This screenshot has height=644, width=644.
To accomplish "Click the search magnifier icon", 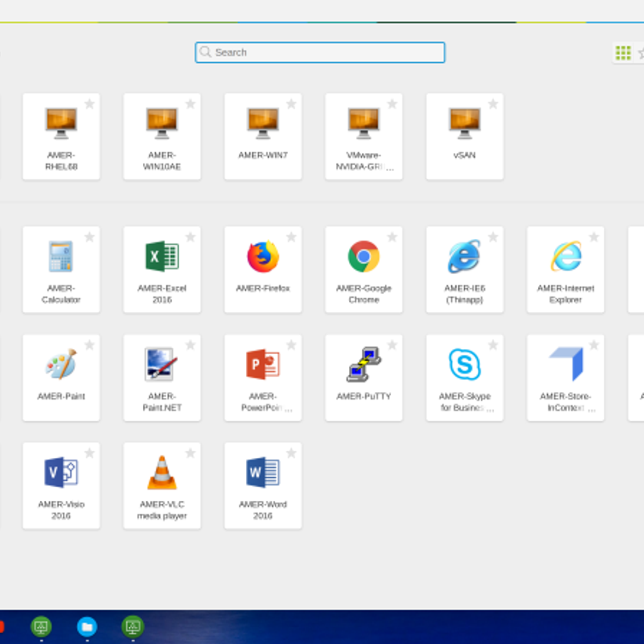I will 205,52.
